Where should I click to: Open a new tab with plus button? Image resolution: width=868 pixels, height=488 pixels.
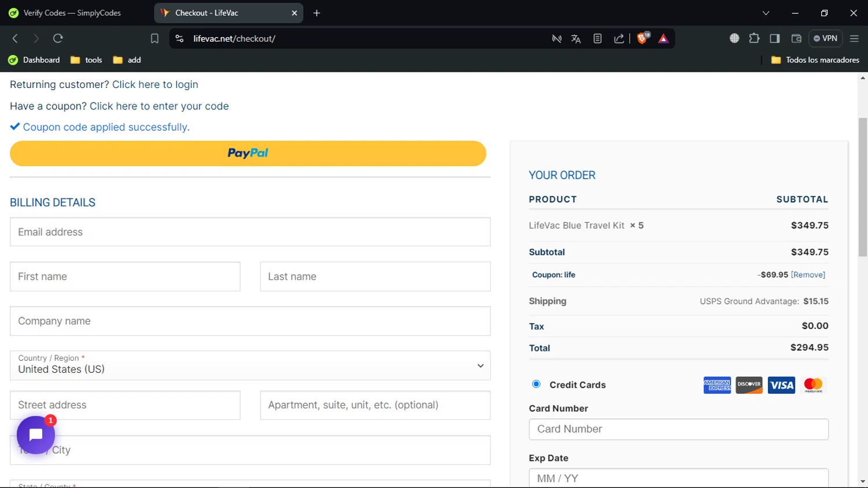[317, 13]
